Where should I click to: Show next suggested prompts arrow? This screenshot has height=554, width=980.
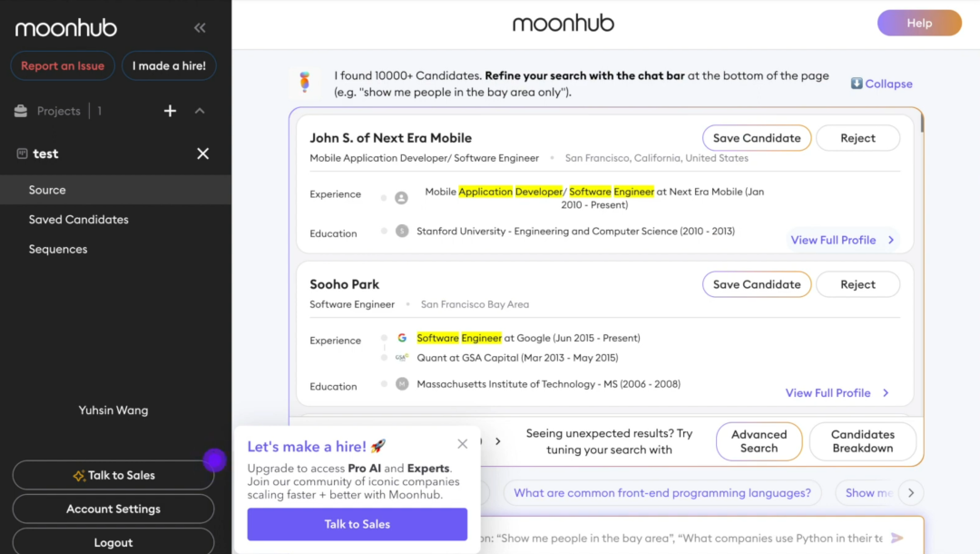click(x=911, y=493)
